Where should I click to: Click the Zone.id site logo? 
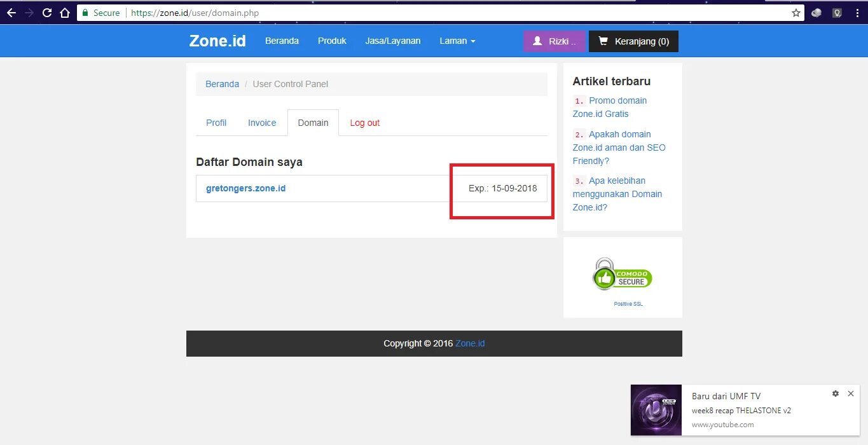pyautogui.click(x=217, y=41)
